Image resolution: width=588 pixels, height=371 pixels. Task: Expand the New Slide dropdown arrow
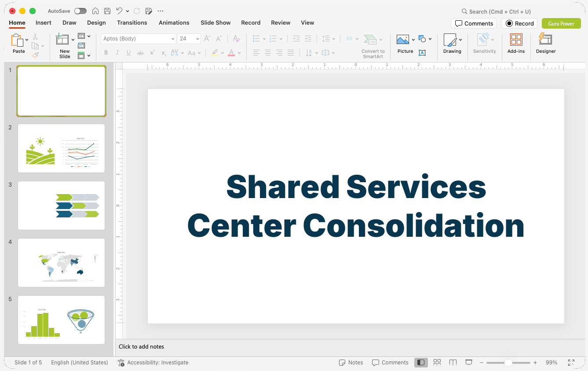tap(73, 40)
